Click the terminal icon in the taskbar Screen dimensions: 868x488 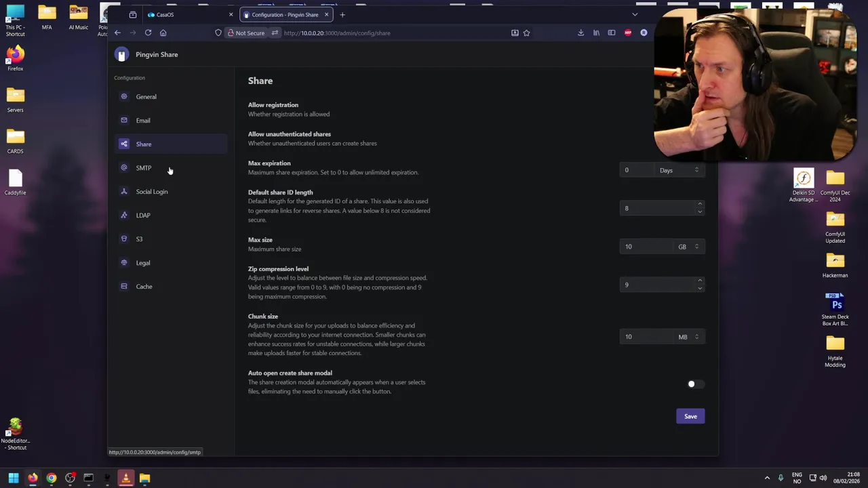coord(88,478)
